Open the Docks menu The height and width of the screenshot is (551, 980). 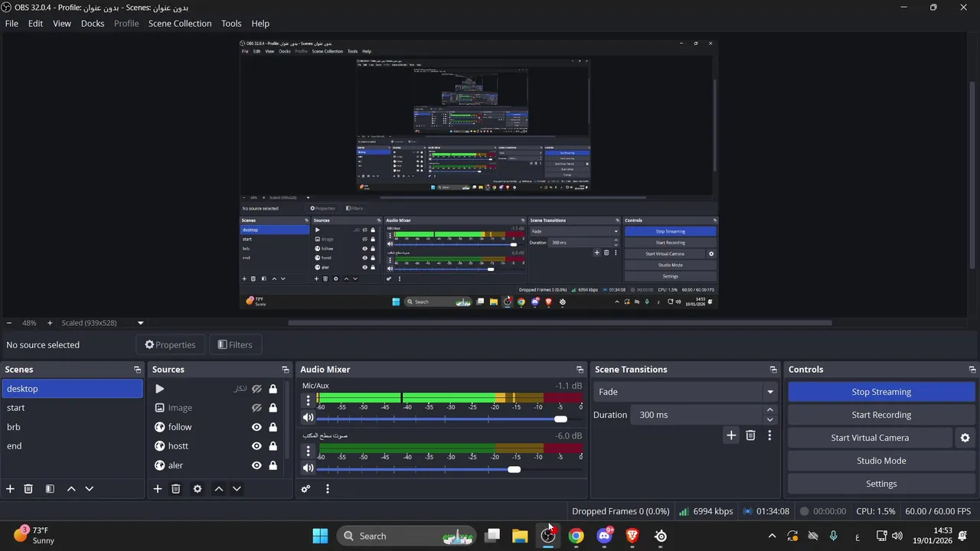93,24
